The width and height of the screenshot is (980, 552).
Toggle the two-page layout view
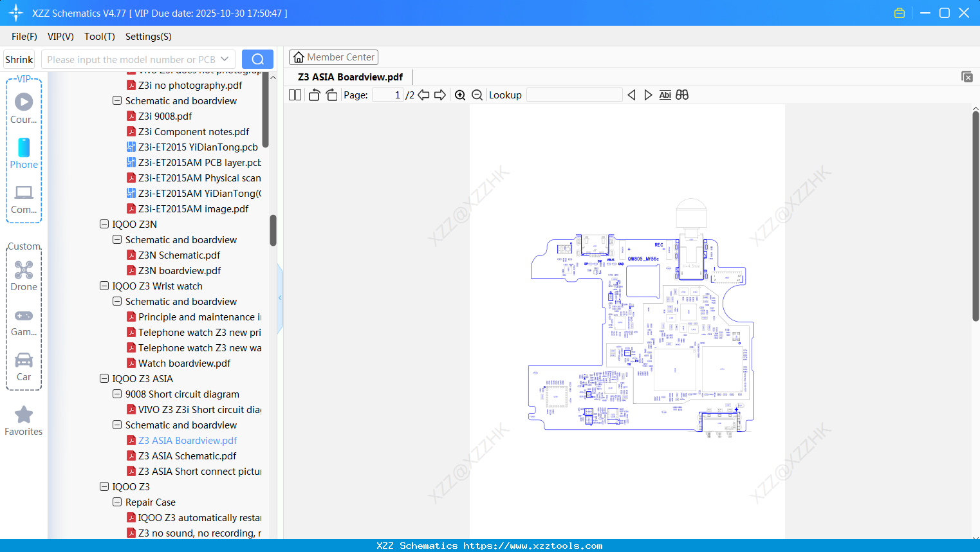click(x=295, y=95)
